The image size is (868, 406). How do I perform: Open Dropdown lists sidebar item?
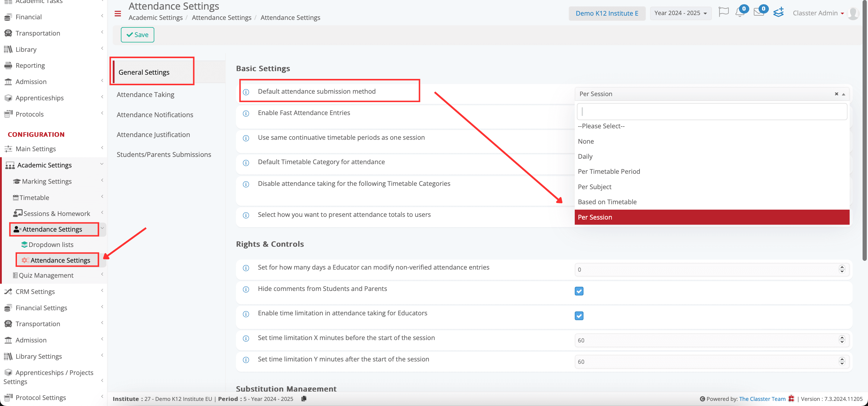pos(51,244)
